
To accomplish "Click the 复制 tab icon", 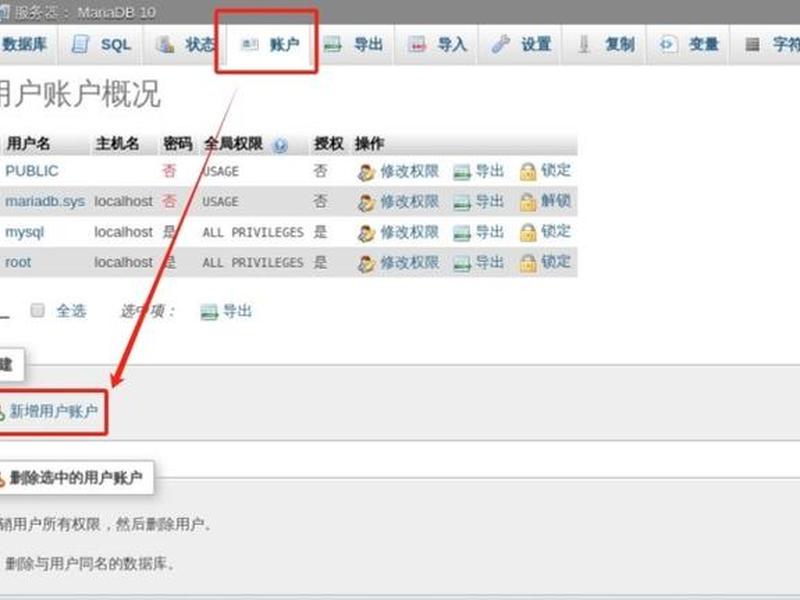I will pos(584,45).
